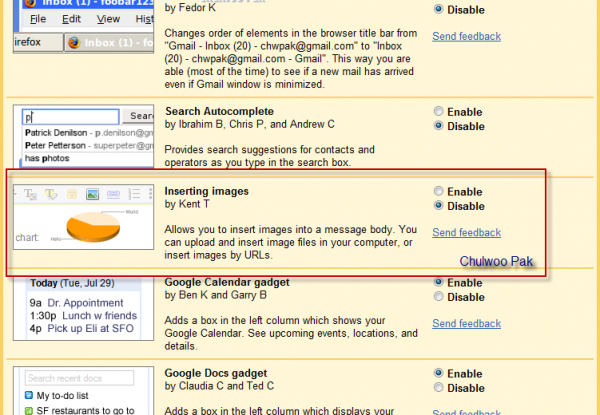Click the insert image icon in preview toolbar
The image size is (600, 415).
(92, 193)
